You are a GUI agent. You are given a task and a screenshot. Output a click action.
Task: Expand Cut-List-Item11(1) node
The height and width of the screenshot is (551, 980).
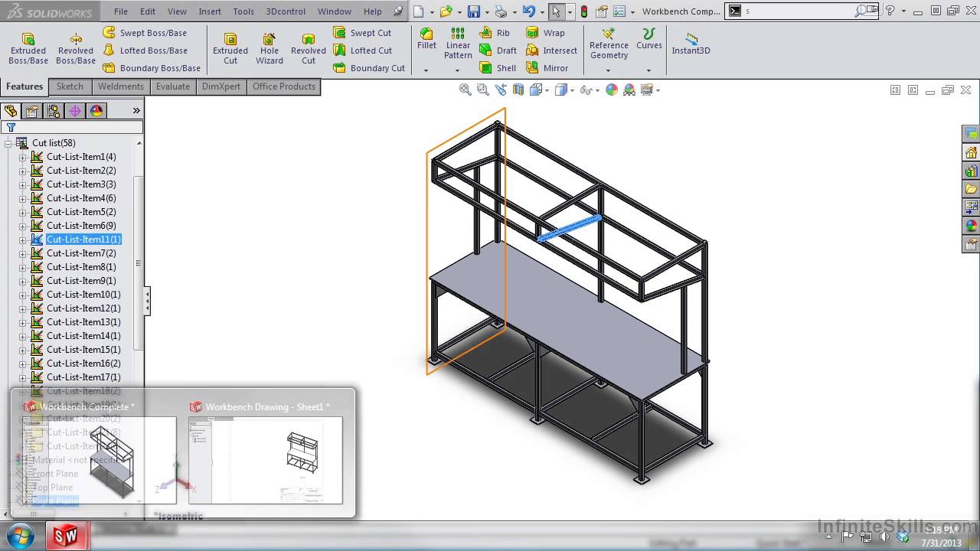click(x=22, y=240)
